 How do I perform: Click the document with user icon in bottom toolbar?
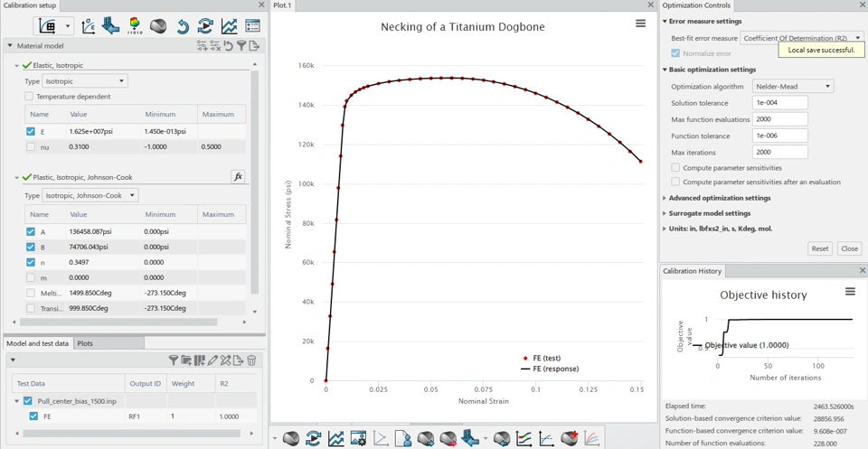click(403, 439)
